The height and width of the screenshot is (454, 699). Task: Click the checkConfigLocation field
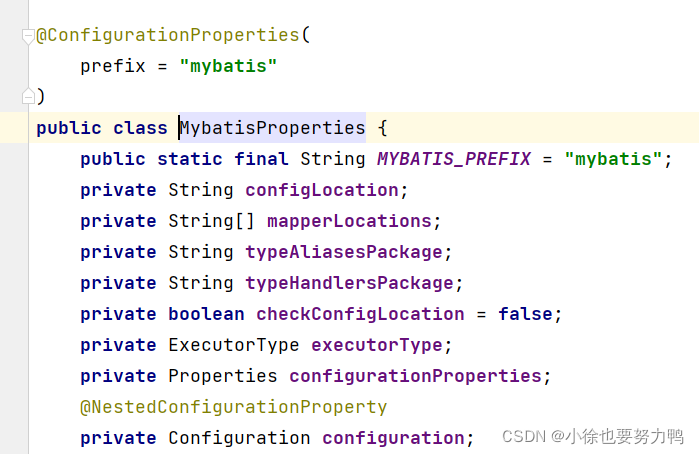360,314
